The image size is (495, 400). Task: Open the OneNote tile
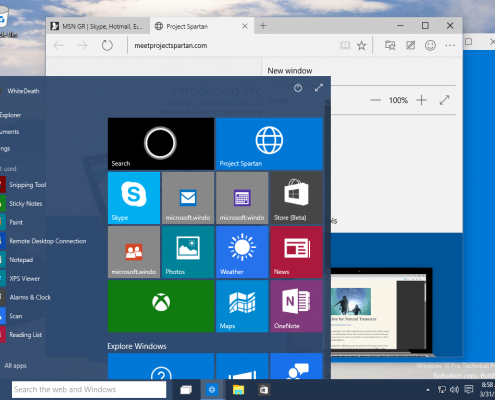coord(296,306)
